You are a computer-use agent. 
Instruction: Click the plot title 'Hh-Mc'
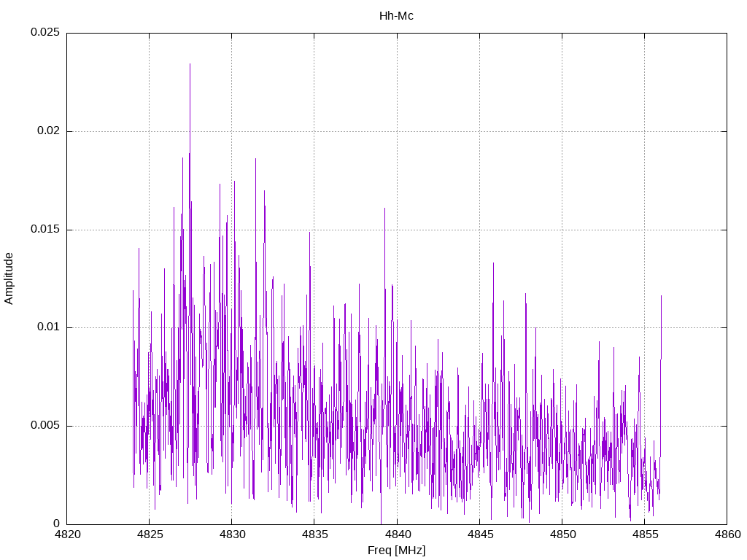pyautogui.click(x=396, y=16)
